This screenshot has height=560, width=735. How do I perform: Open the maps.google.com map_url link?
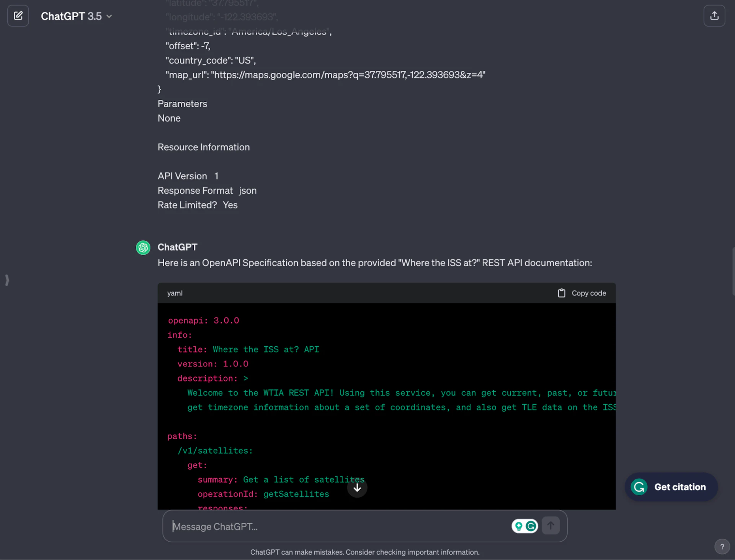click(x=348, y=75)
